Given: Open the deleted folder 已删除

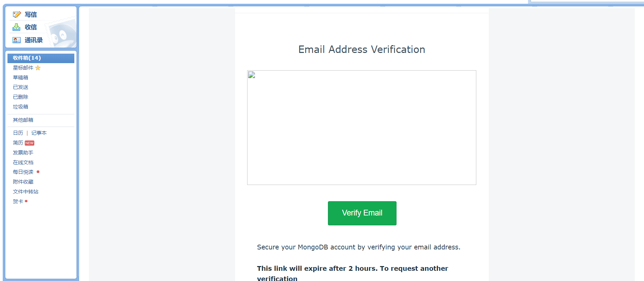Looking at the screenshot, I should click(x=21, y=97).
